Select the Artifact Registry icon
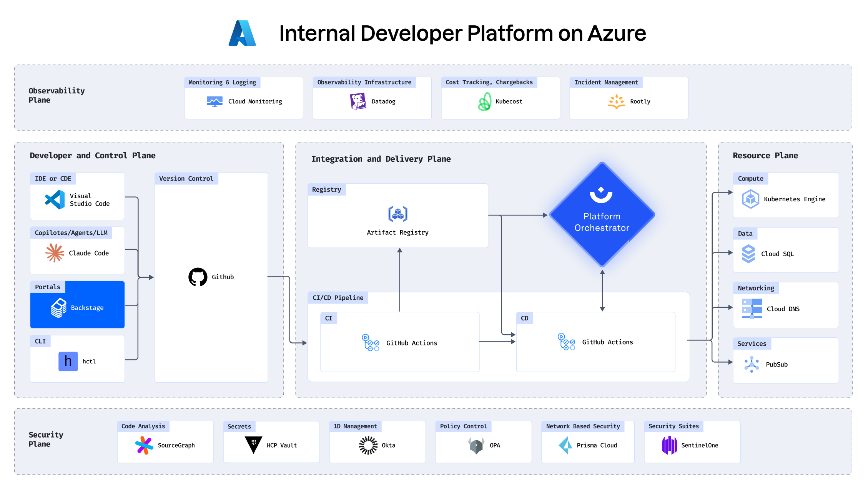The image size is (868, 491). tap(397, 214)
